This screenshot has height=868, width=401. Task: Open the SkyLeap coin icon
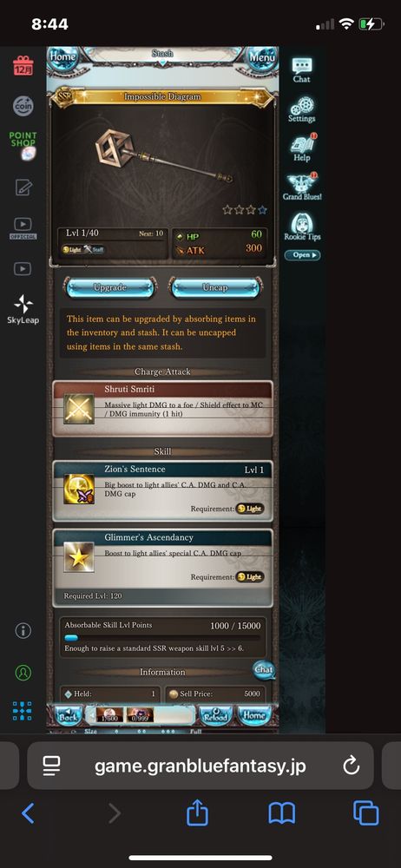23,105
